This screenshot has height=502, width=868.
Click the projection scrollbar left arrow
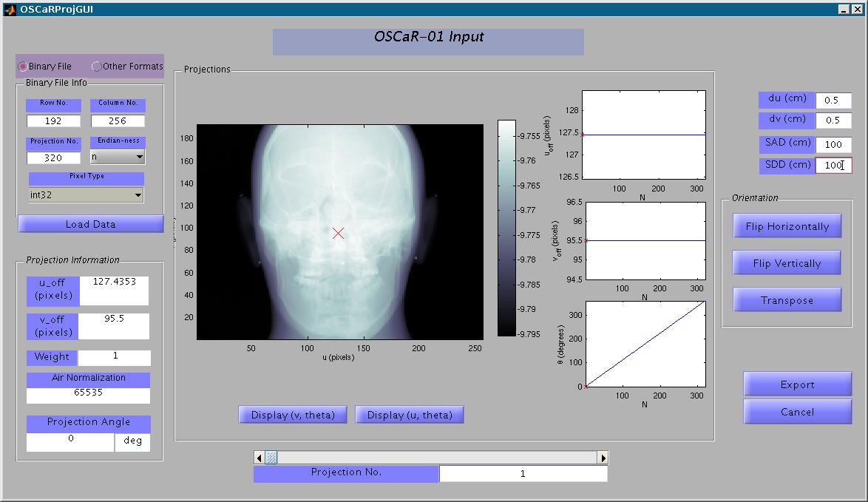pyautogui.click(x=259, y=458)
